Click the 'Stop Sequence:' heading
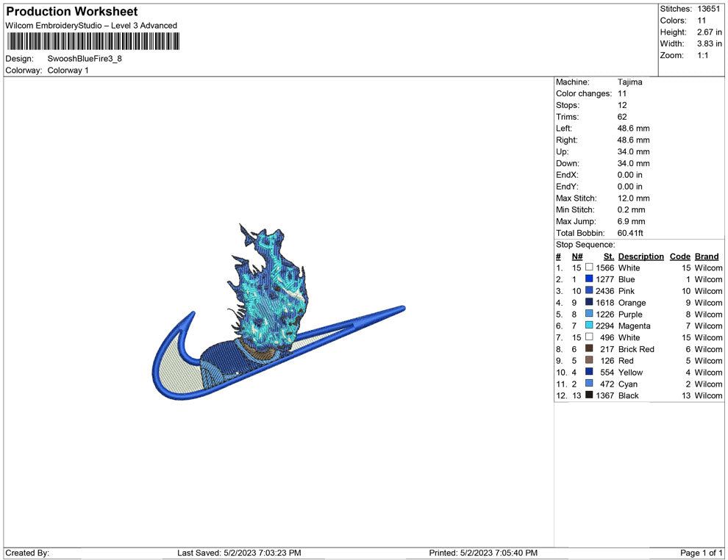 point(585,245)
